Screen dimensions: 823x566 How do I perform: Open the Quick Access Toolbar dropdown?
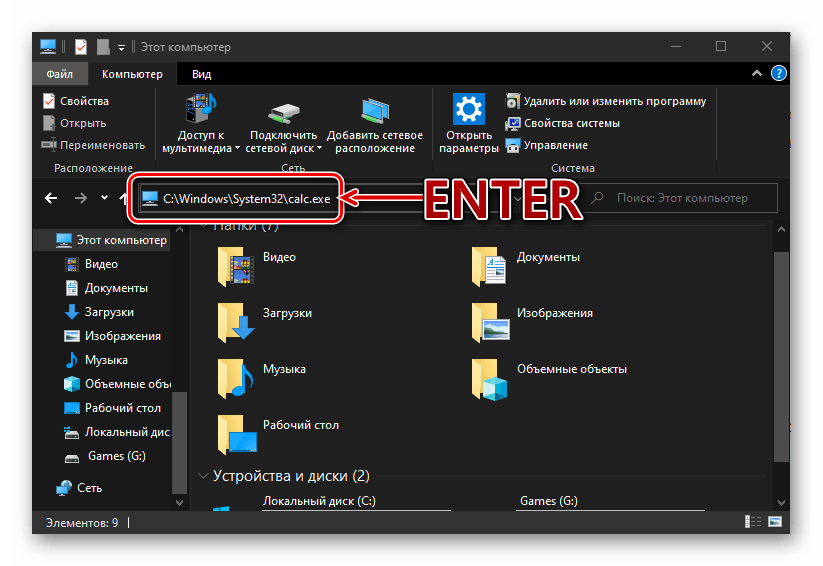pyautogui.click(x=122, y=47)
